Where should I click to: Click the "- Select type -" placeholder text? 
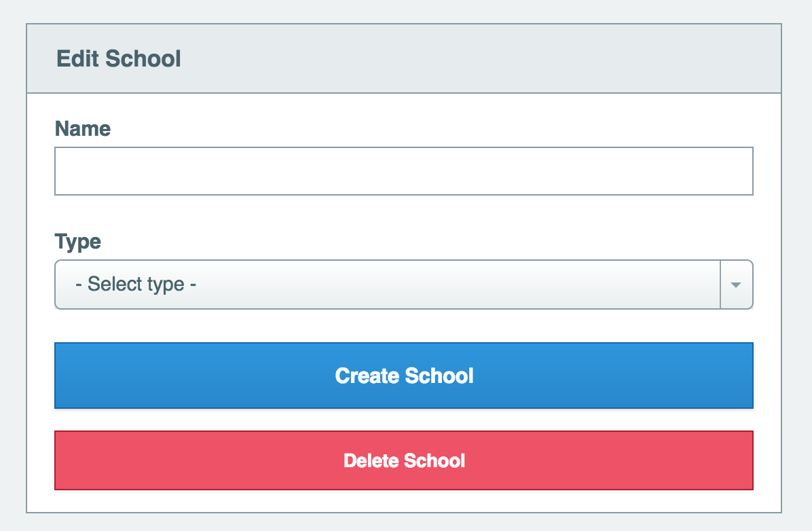pyautogui.click(x=136, y=284)
